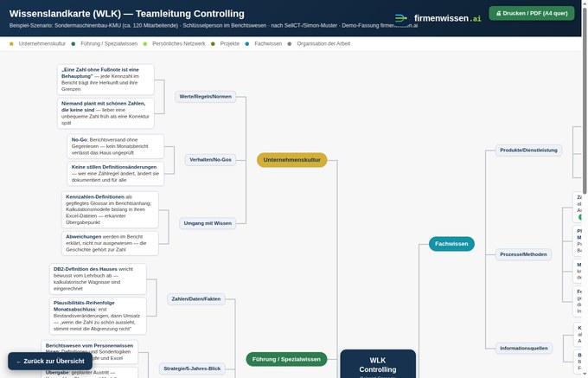Click Unternehmenskultur legend label

42,44
